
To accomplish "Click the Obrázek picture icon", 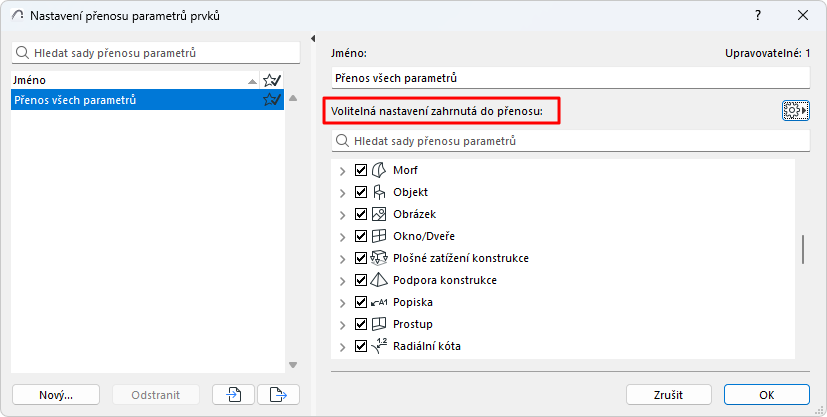I will click(379, 214).
